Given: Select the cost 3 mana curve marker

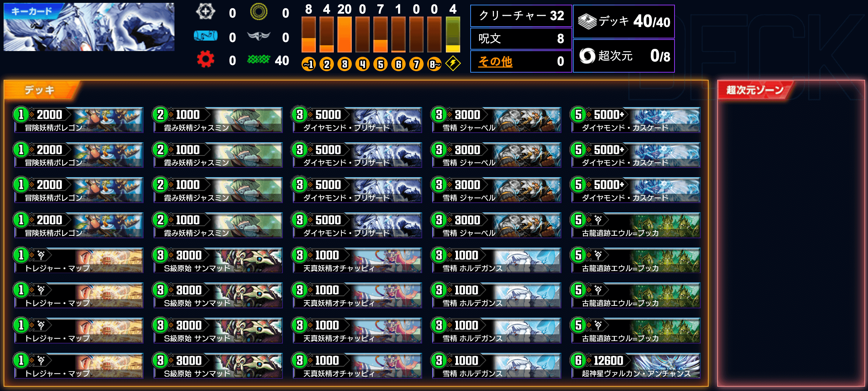Looking at the screenshot, I should (345, 64).
